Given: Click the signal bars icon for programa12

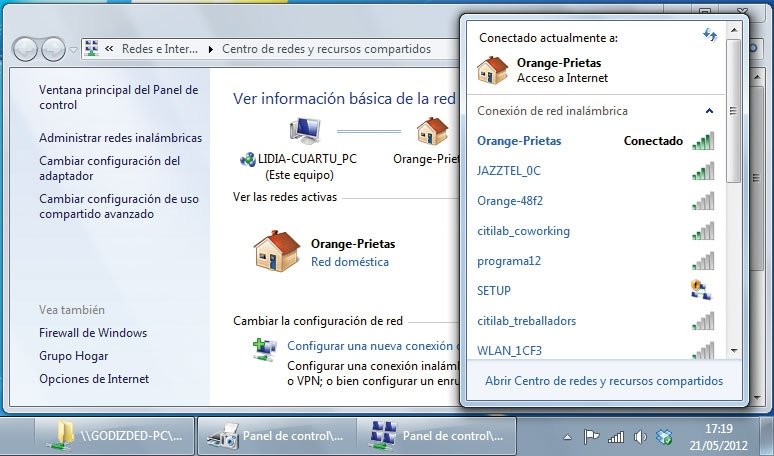Looking at the screenshot, I should coord(703,261).
